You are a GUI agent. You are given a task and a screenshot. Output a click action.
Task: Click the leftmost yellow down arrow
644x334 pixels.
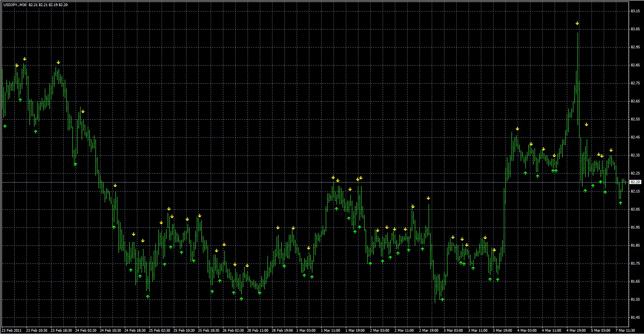pos(17,66)
